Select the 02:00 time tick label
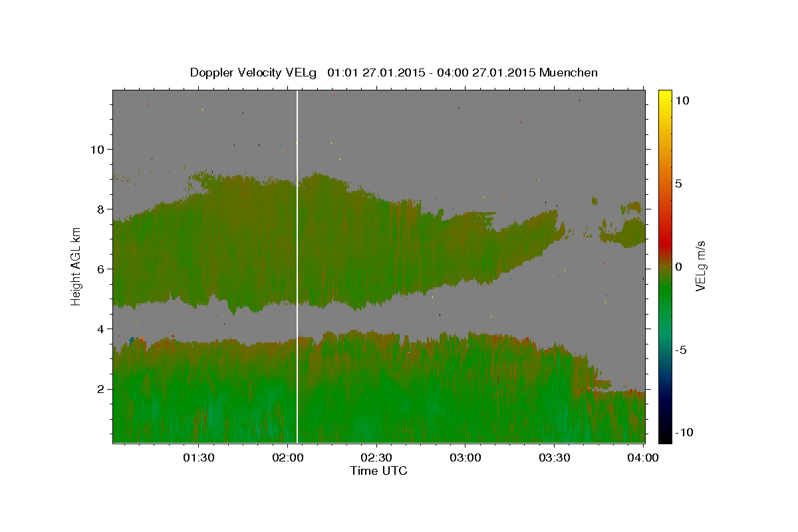The height and width of the screenshot is (532, 798). pos(287,458)
